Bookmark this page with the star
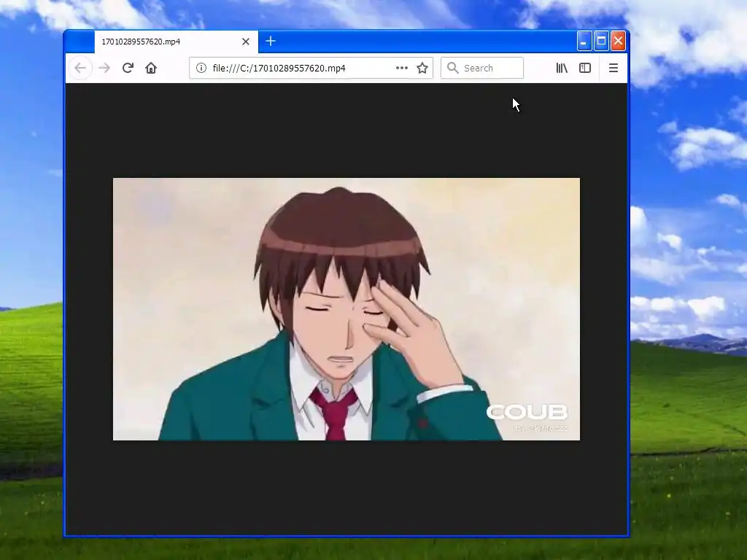 [x=422, y=68]
